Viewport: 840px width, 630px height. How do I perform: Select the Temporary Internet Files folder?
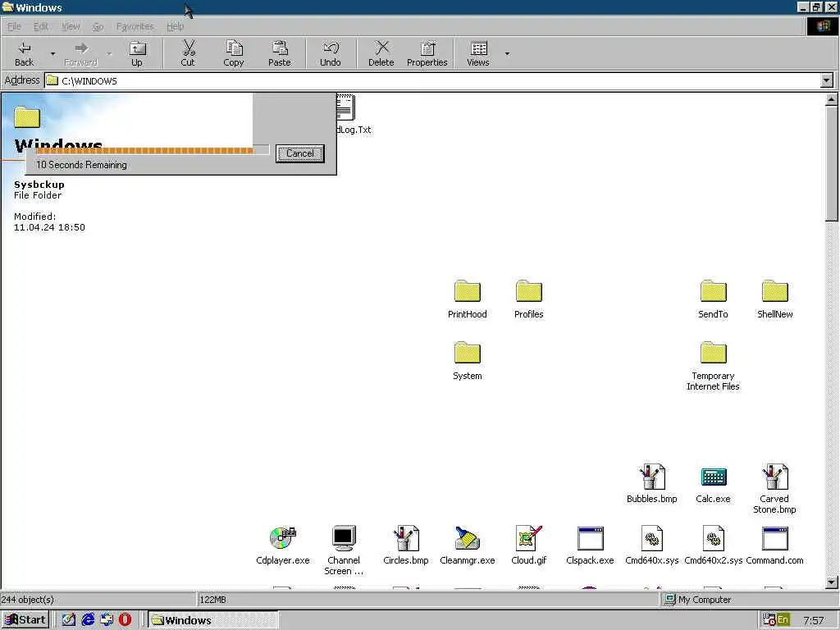click(713, 367)
